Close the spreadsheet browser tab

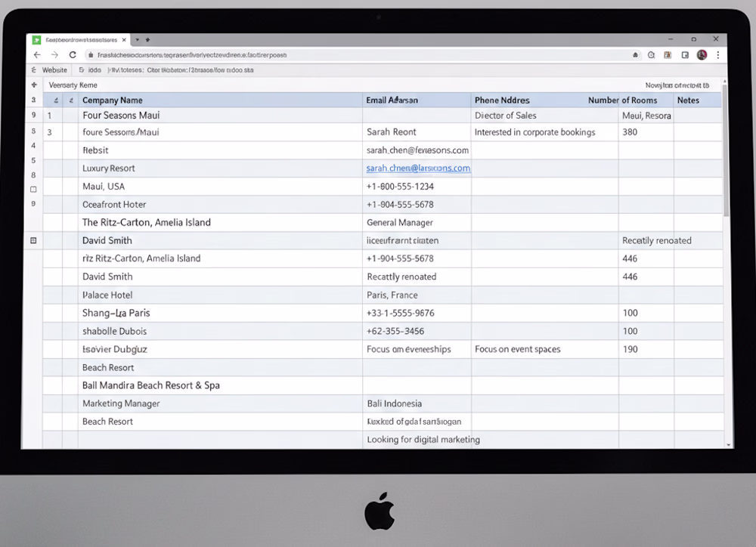pyautogui.click(x=124, y=40)
